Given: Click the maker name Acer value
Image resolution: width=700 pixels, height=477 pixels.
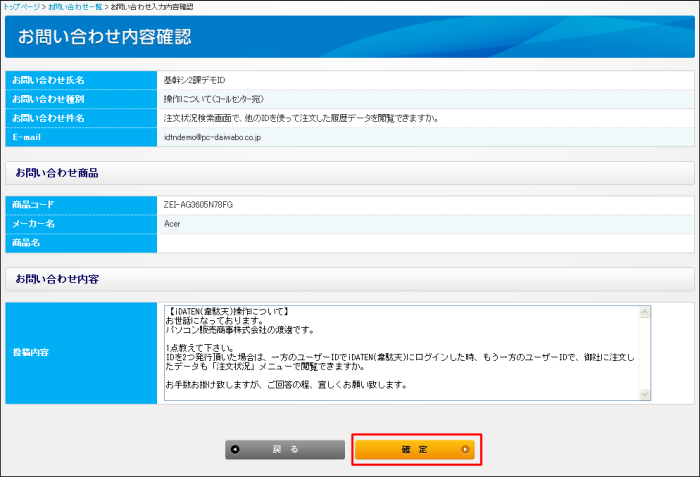Looking at the screenshot, I should tap(172, 223).
